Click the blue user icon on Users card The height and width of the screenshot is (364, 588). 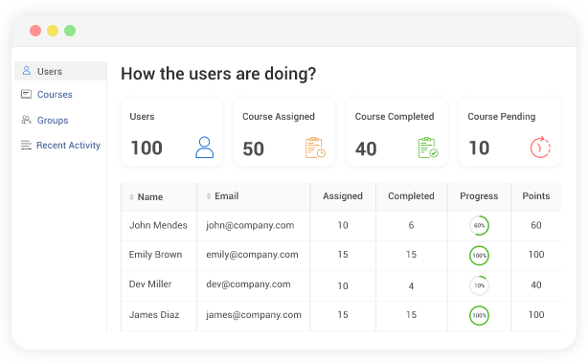click(x=204, y=148)
